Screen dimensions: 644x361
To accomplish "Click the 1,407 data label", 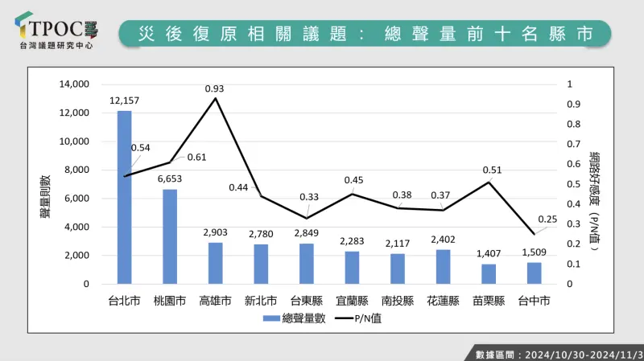I will [x=489, y=254].
